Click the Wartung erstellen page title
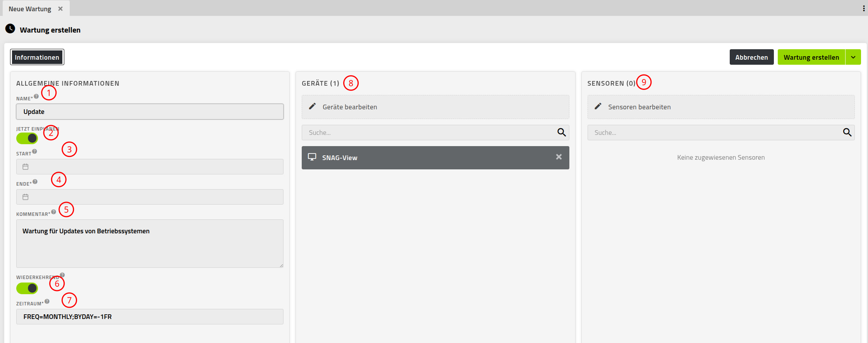The width and height of the screenshot is (868, 343). click(50, 30)
